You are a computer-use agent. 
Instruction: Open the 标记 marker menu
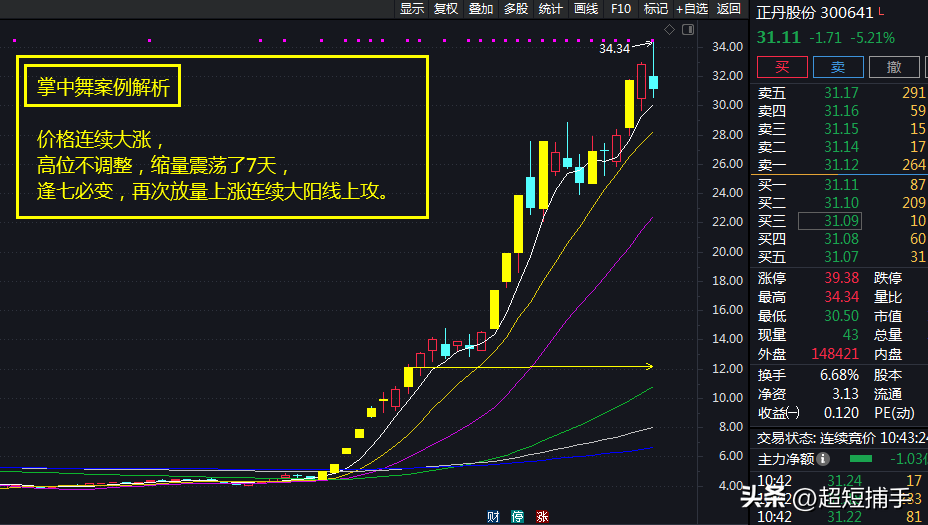point(655,9)
